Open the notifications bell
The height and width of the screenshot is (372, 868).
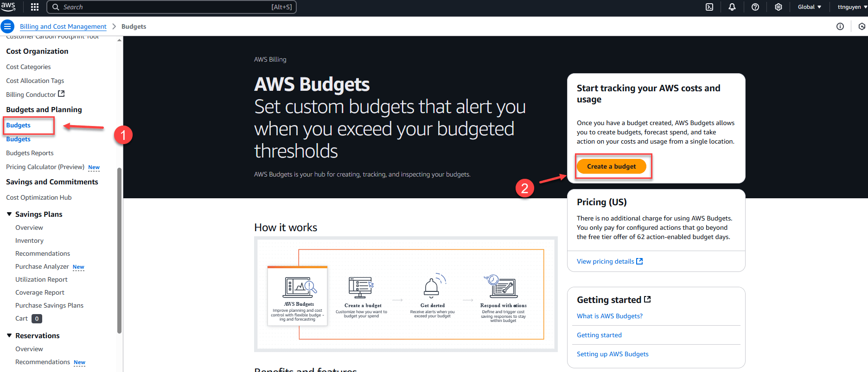pyautogui.click(x=732, y=7)
